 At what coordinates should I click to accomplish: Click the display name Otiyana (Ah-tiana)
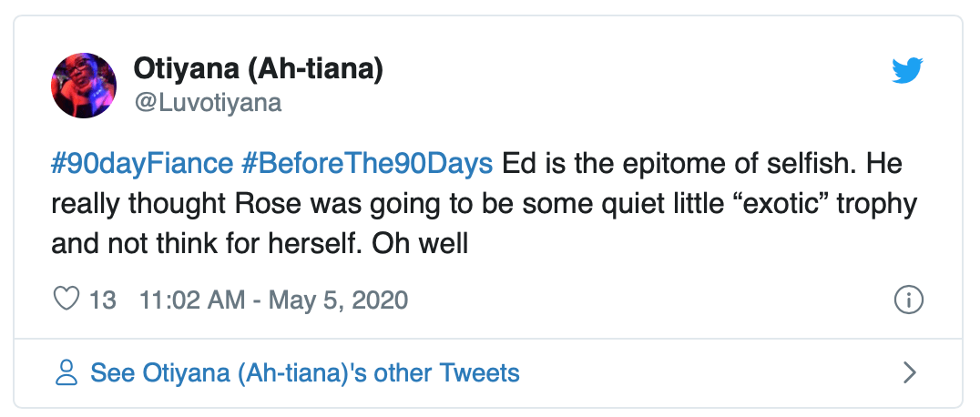[258, 67]
